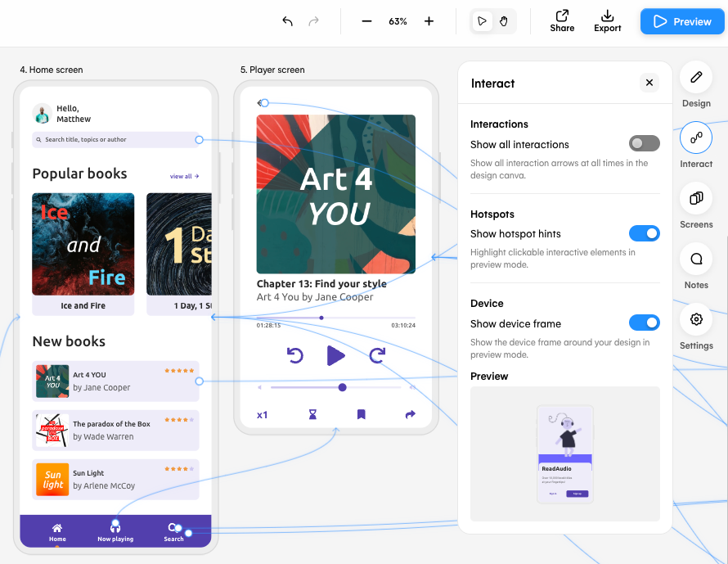Select the '5. Player screen' label

click(272, 70)
